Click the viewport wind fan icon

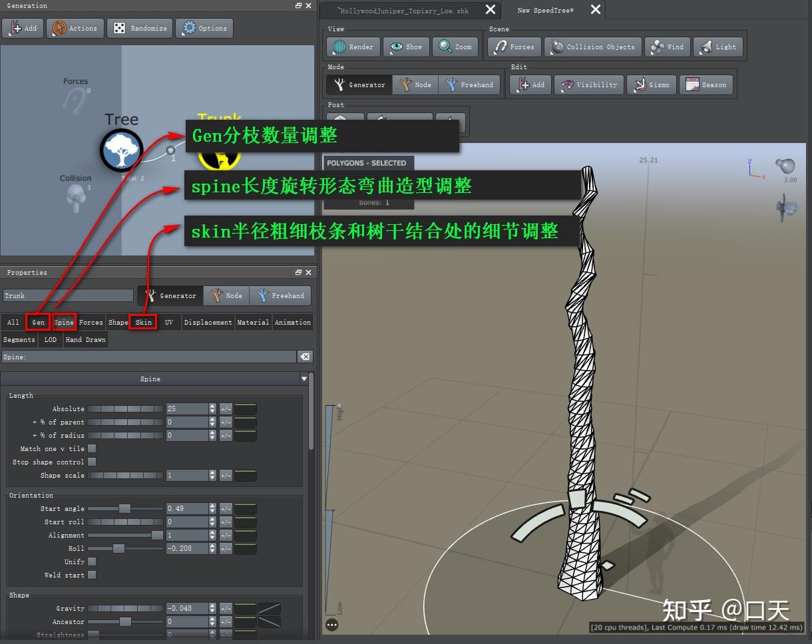[x=787, y=207]
